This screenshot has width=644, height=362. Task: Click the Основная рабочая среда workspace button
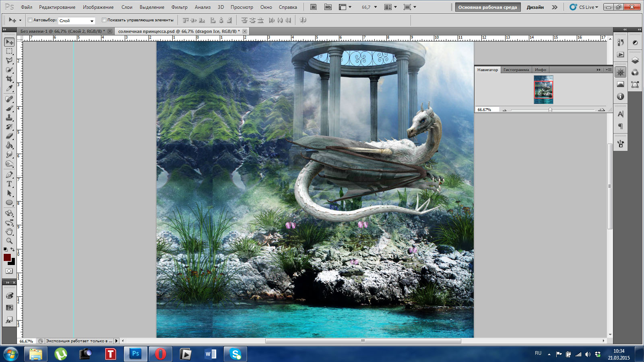coord(487,7)
